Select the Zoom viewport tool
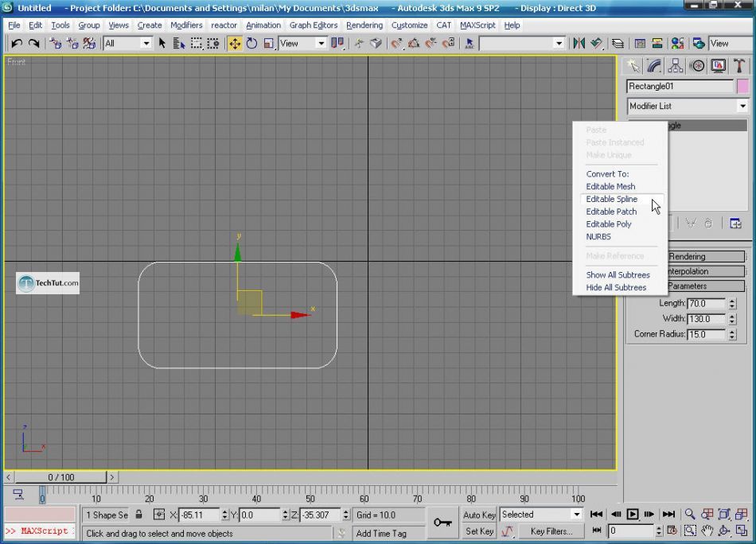The height and width of the screenshot is (544, 756). pyautogui.click(x=690, y=514)
